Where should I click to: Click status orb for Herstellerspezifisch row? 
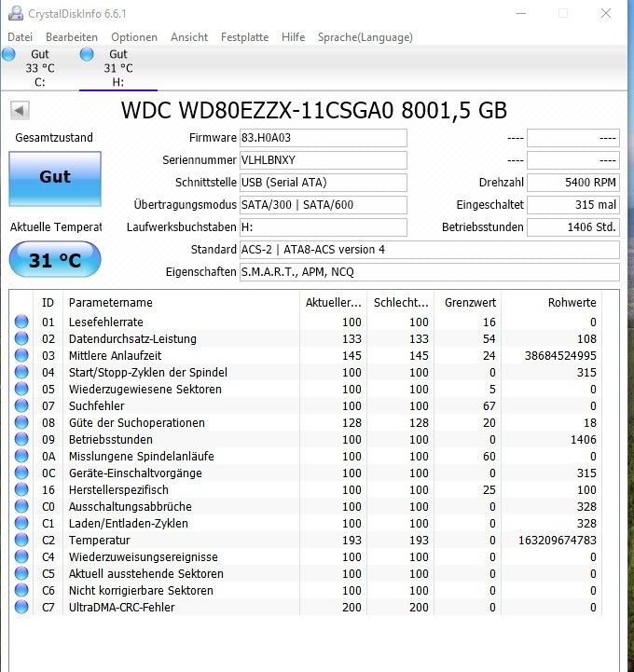tap(21, 489)
